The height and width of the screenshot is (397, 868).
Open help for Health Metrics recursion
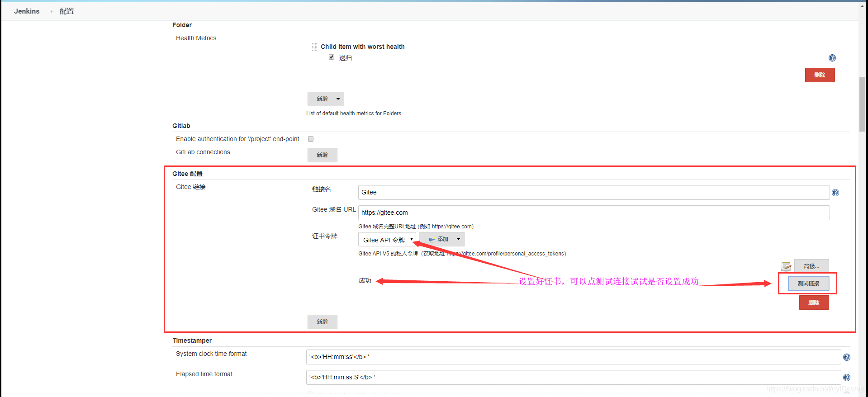click(832, 58)
